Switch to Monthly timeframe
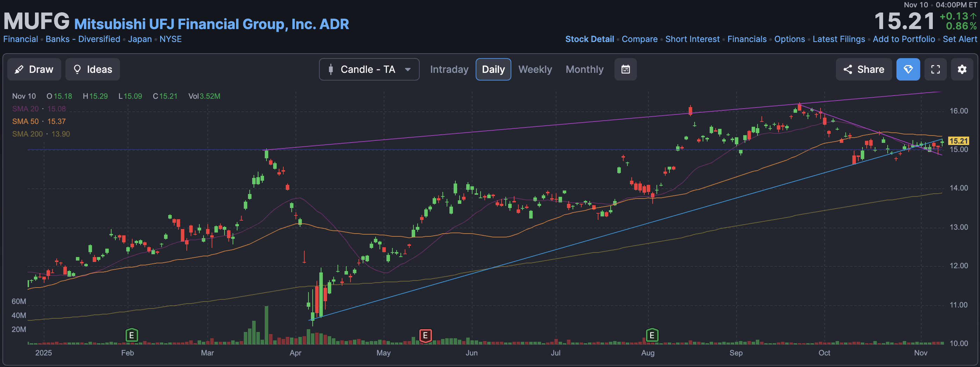Viewport: 980px width, 367px height. tap(584, 69)
